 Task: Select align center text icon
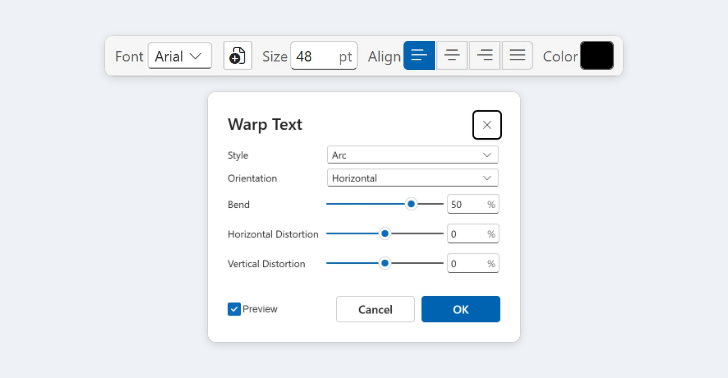pos(452,56)
